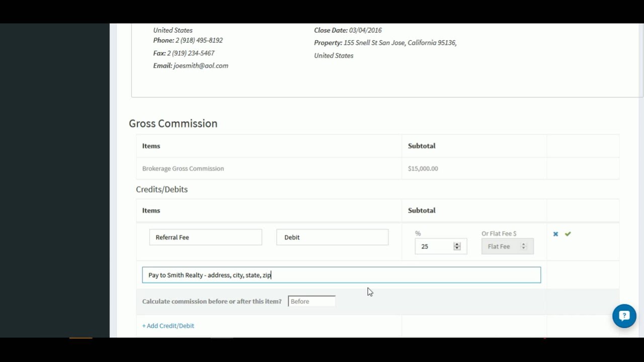Open the Before/after commission dropdown
644x362 pixels.
point(311,301)
